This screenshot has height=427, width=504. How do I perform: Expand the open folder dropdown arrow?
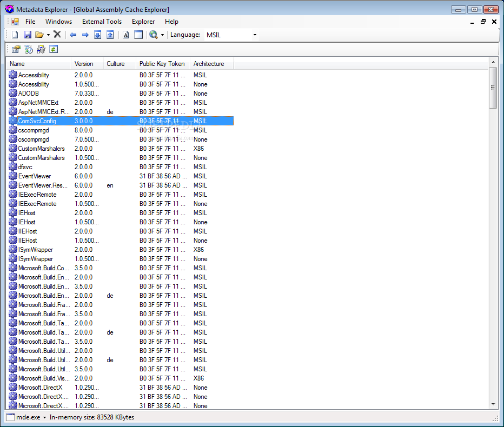tap(48, 35)
